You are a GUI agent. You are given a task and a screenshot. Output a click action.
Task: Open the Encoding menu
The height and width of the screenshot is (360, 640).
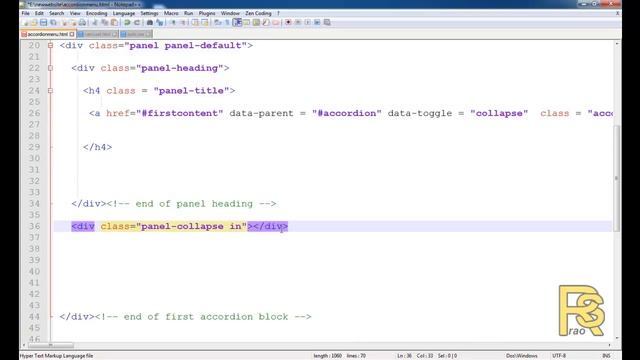[96, 13]
